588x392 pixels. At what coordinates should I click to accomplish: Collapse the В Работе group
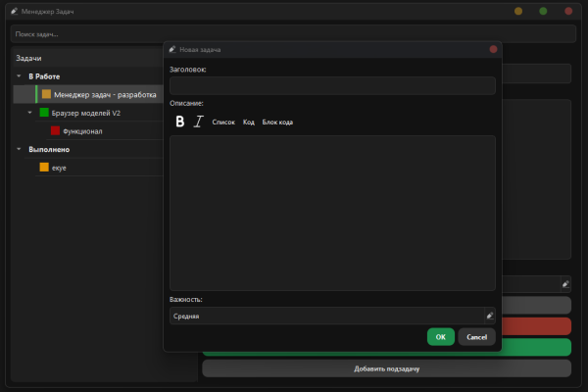pyautogui.click(x=19, y=76)
